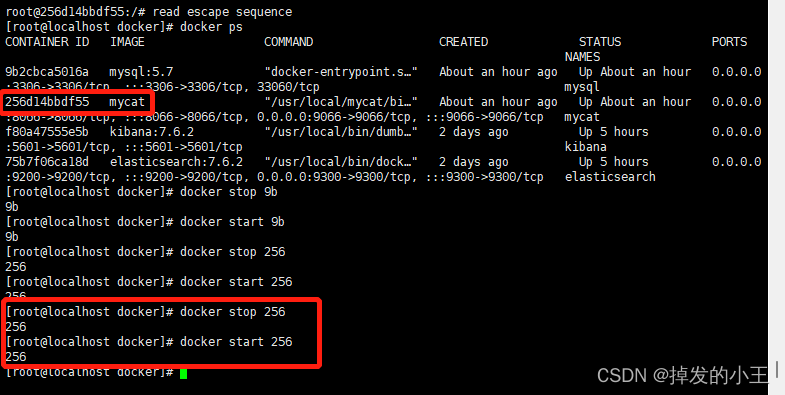Screen dimensions: 785x395
Task: Click the 'docker stop 9b' command line
Action: click(141, 192)
